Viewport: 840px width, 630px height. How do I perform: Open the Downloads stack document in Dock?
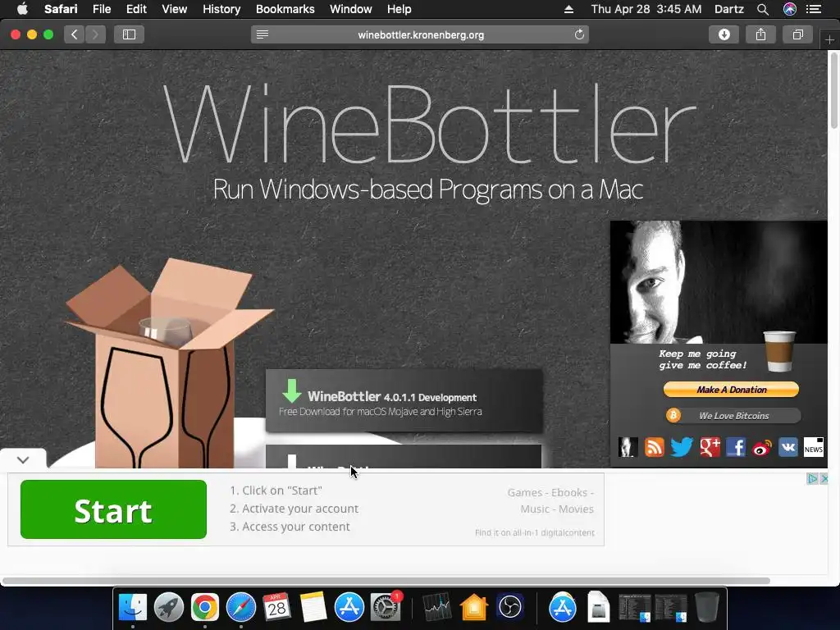tap(598, 608)
